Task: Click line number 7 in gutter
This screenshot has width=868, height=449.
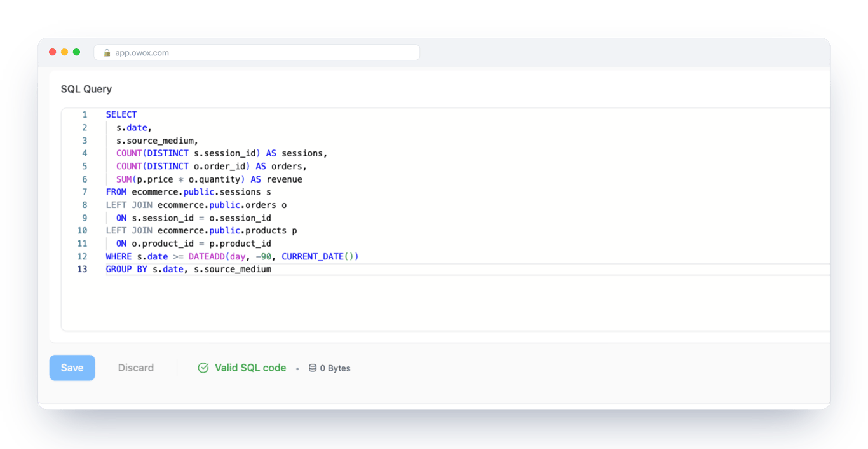Action: tap(85, 192)
